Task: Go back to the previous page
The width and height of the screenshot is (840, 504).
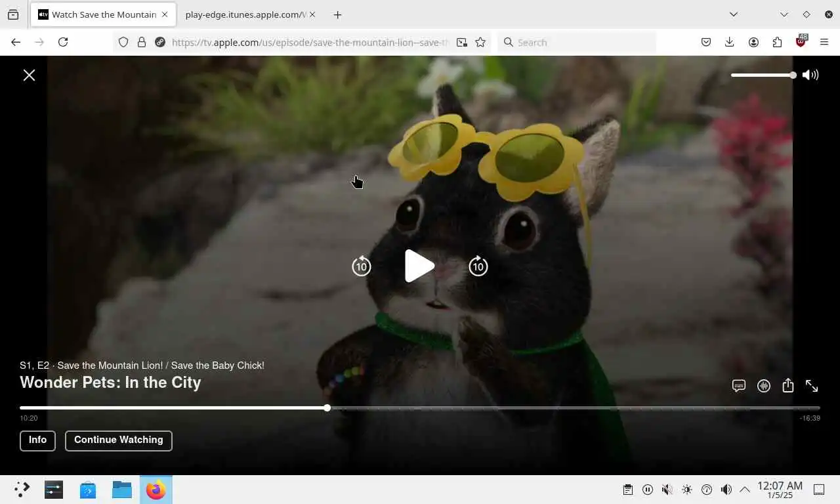Action: click(x=16, y=42)
